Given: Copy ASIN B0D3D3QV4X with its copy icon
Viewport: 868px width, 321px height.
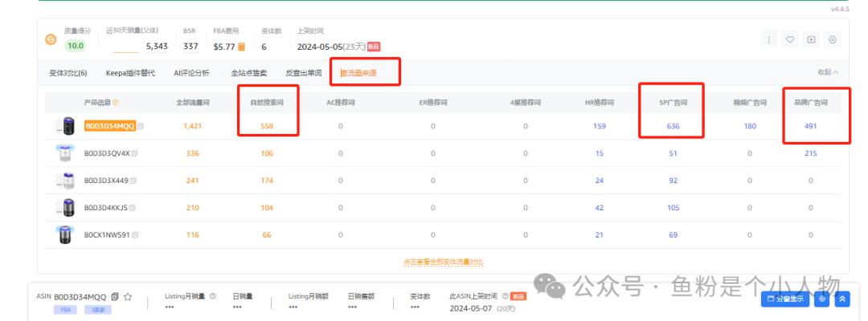Looking at the screenshot, I should click(135, 153).
